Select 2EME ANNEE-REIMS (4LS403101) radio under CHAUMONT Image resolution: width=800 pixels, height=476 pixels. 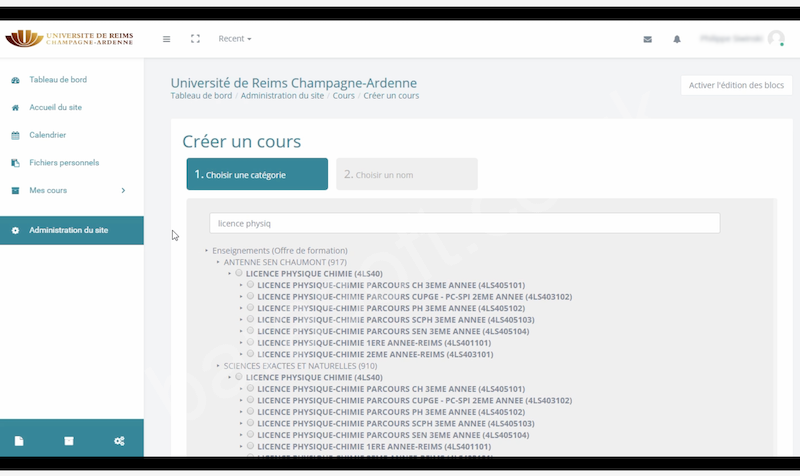[x=250, y=354]
